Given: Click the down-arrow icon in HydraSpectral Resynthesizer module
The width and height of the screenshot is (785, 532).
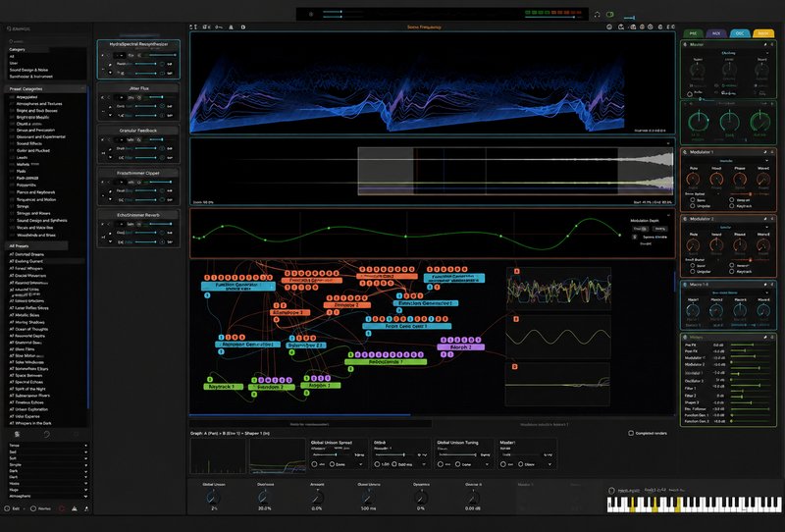Looking at the screenshot, I should (x=110, y=74).
